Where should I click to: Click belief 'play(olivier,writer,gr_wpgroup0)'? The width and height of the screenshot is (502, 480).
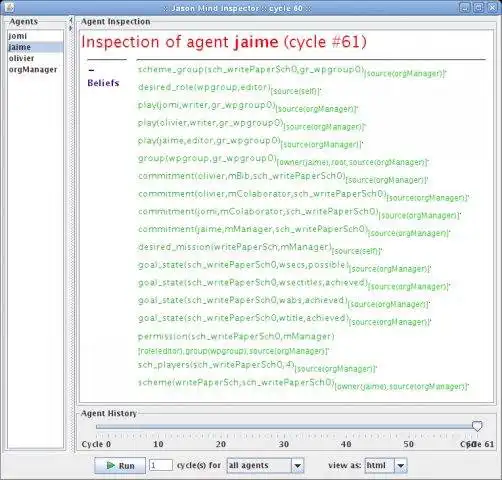[x=210, y=123]
